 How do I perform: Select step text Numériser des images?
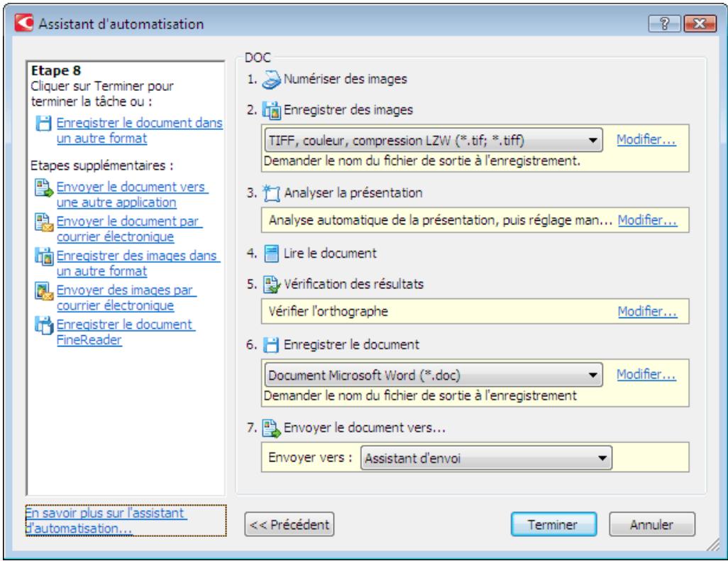(x=346, y=79)
